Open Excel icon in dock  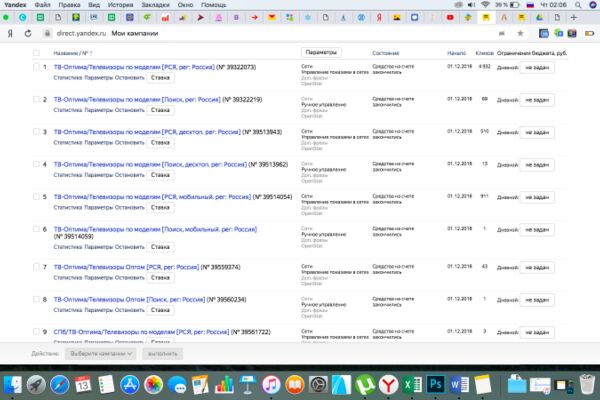click(x=412, y=385)
